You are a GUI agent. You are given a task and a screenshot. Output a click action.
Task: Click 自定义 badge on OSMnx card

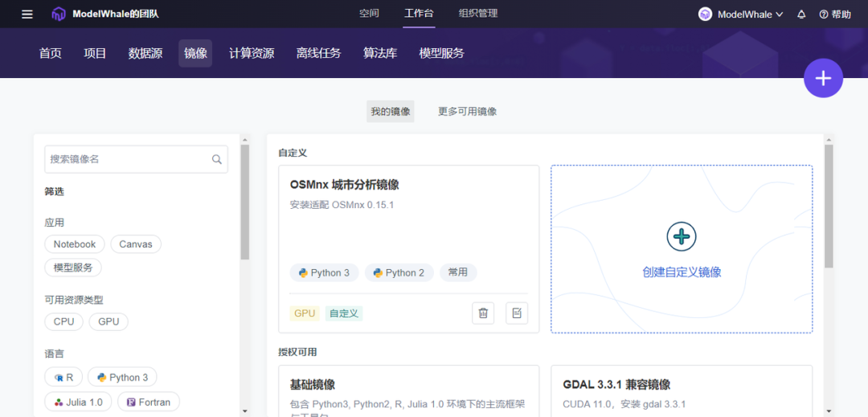tap(344, 313)
